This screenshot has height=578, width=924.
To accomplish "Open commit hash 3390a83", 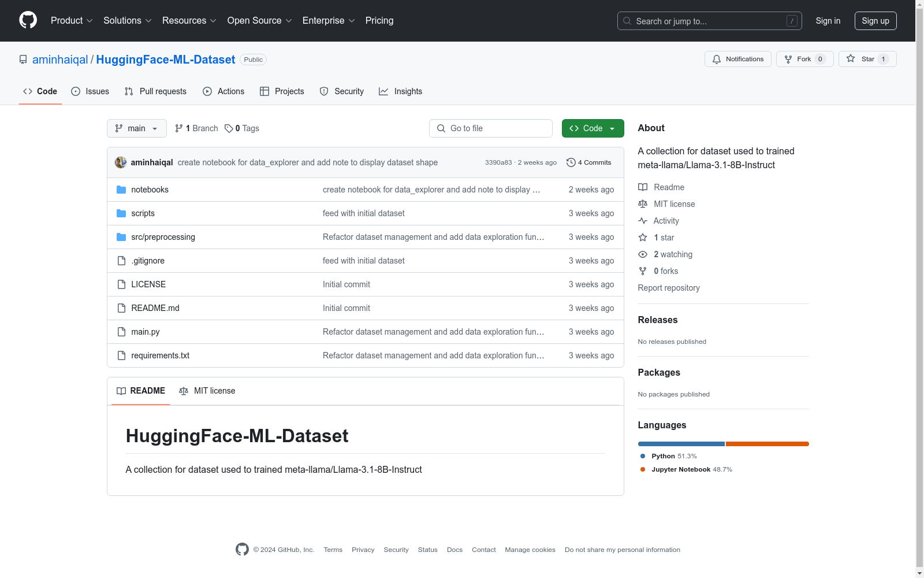I will [x=498, y=162].
